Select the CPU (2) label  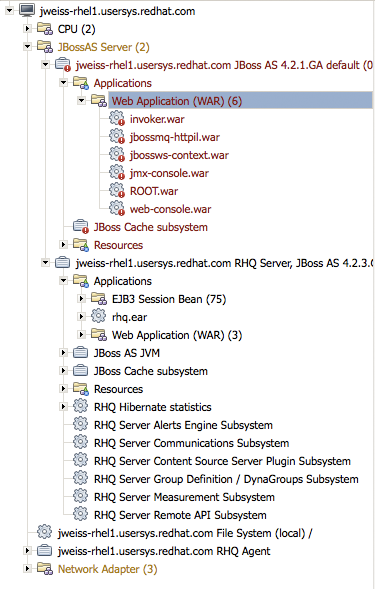pyautogui.click(x=76, y=29)
